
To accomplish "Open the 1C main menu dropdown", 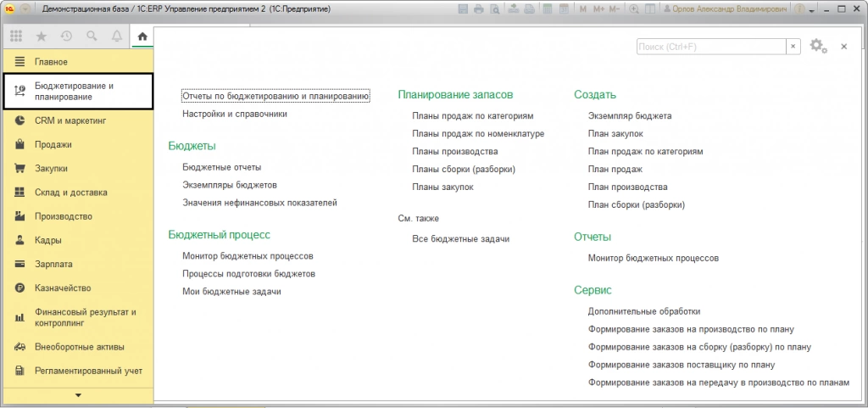I will [x=26, y=9].
